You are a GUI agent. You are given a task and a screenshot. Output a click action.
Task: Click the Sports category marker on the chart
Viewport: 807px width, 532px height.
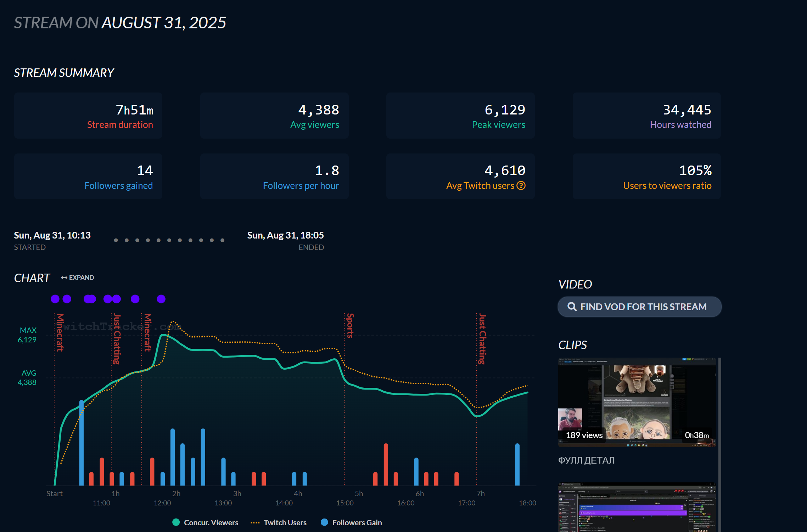tap(350, 325)
